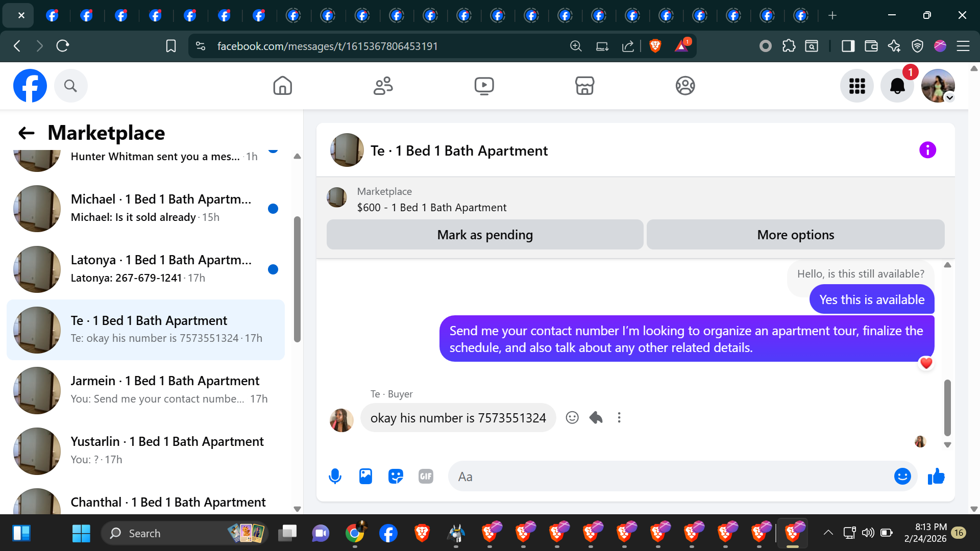Expand account menu from profile picture
This screenshot has width=980, height=551.
tap(938, 86)
